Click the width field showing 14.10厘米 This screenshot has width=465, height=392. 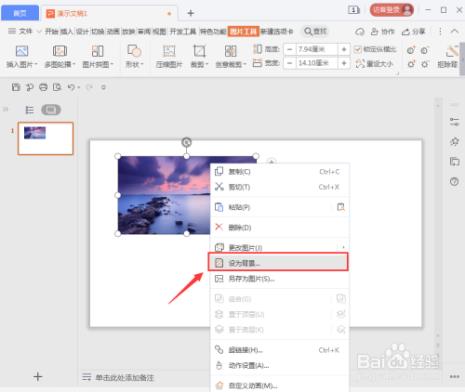coord(317,63)
